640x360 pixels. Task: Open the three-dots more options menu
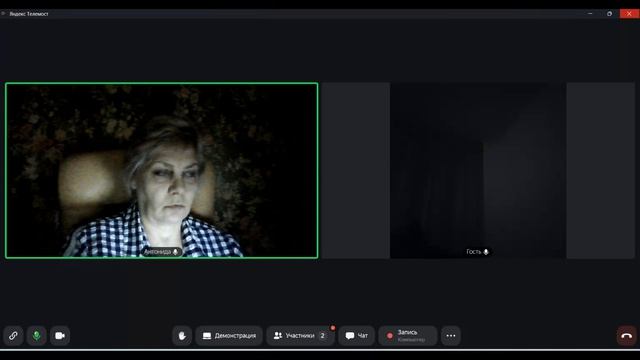451,336
